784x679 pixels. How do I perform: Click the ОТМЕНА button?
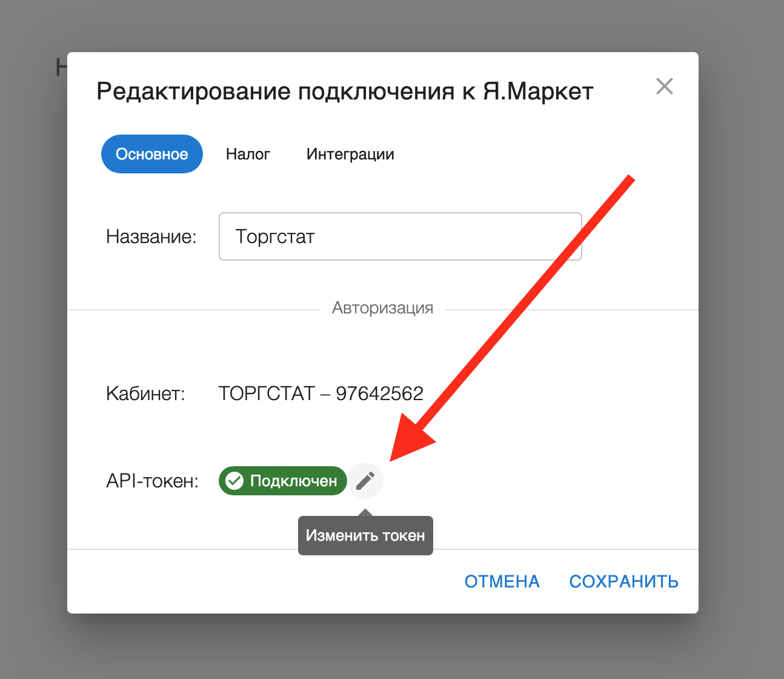click(x=502, y=581)
